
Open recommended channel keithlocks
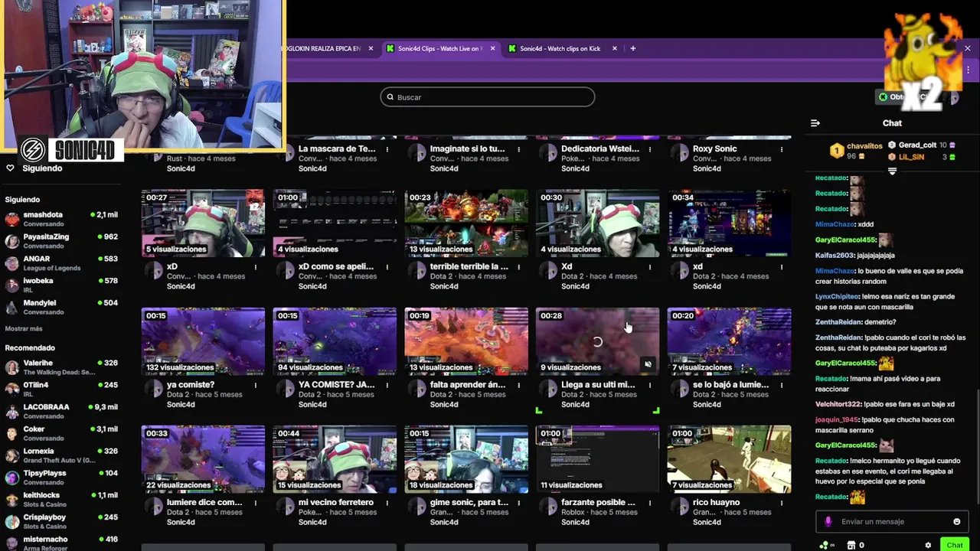click(61, 500)
